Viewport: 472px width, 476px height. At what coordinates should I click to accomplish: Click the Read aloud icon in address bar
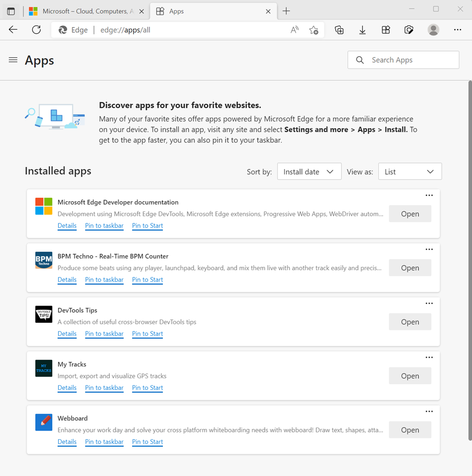294,30
